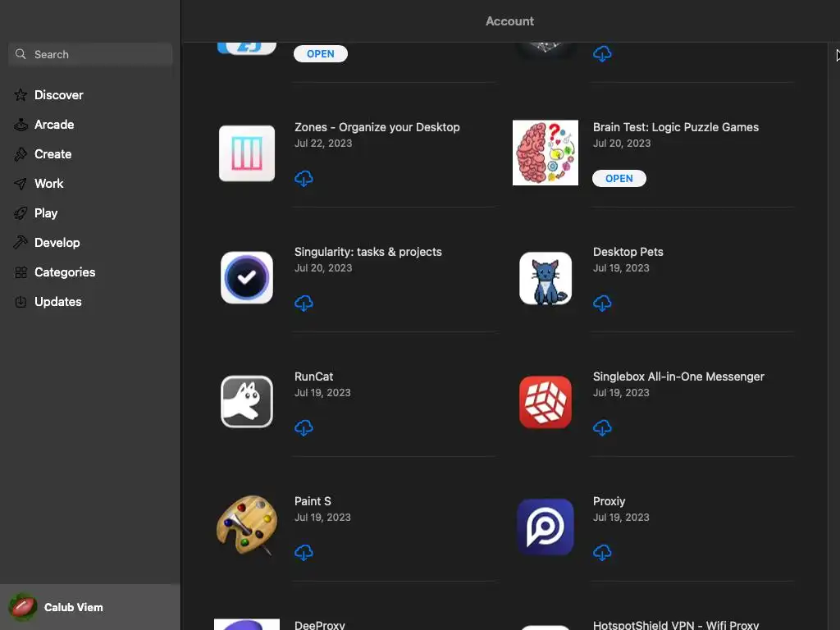Click the Proxiy title text

(x=609, y=501)
